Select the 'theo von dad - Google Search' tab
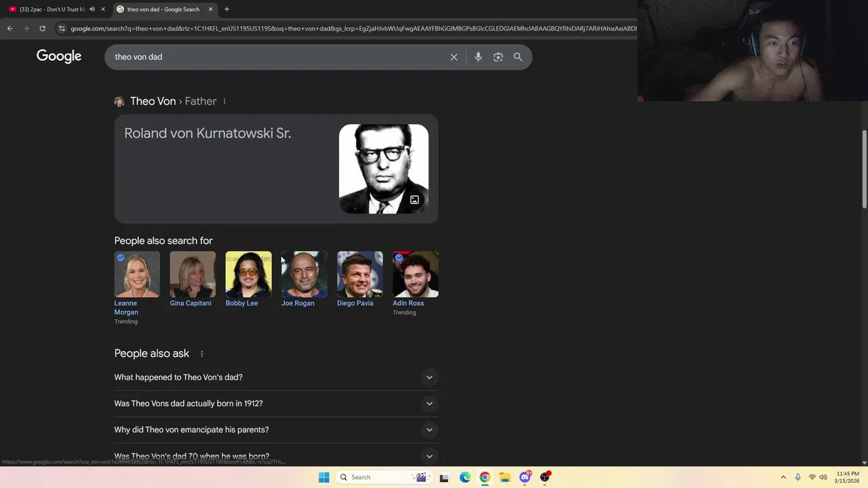The height and width of the screenshot is (488, 868). click(164, 9)
